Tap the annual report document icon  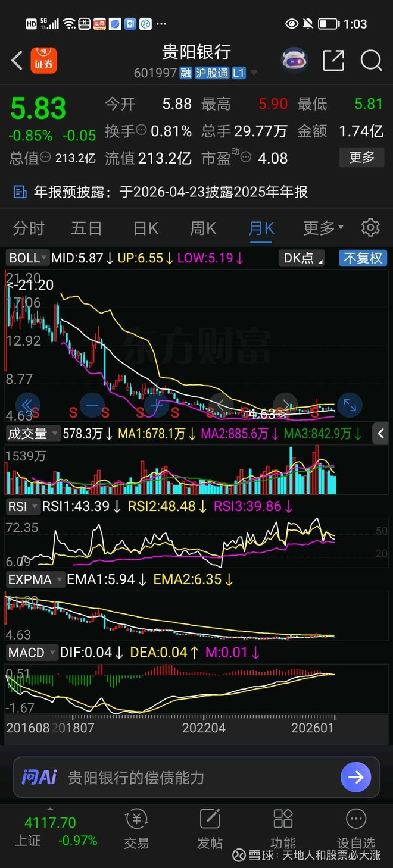(20, 192)
